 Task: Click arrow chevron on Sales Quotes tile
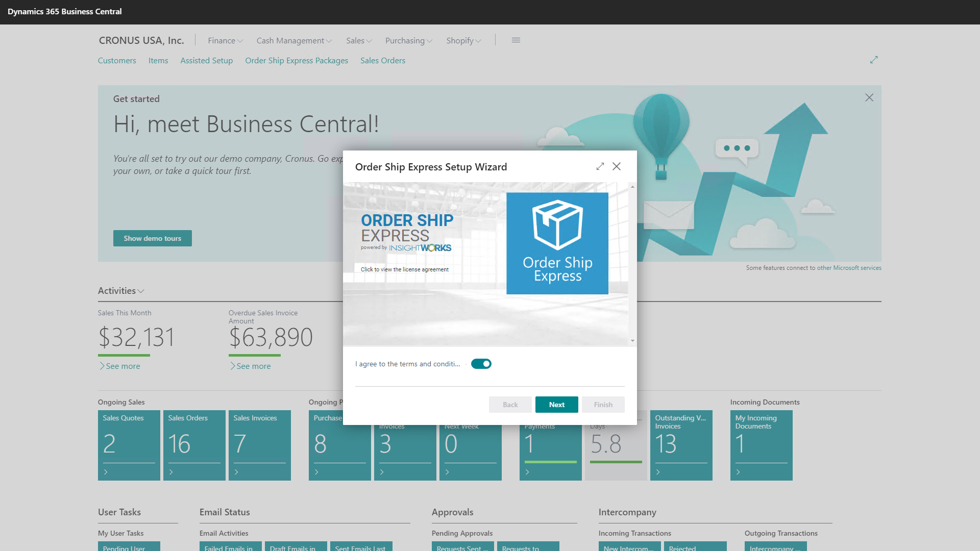(x=106, y=472)
